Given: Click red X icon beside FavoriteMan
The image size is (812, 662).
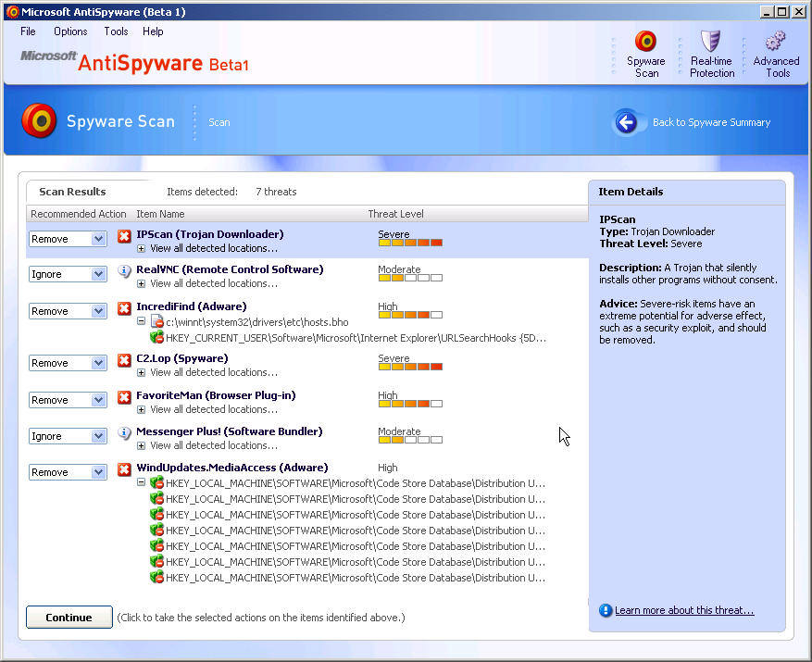Looking at the screenshot, I should point(124,397).
